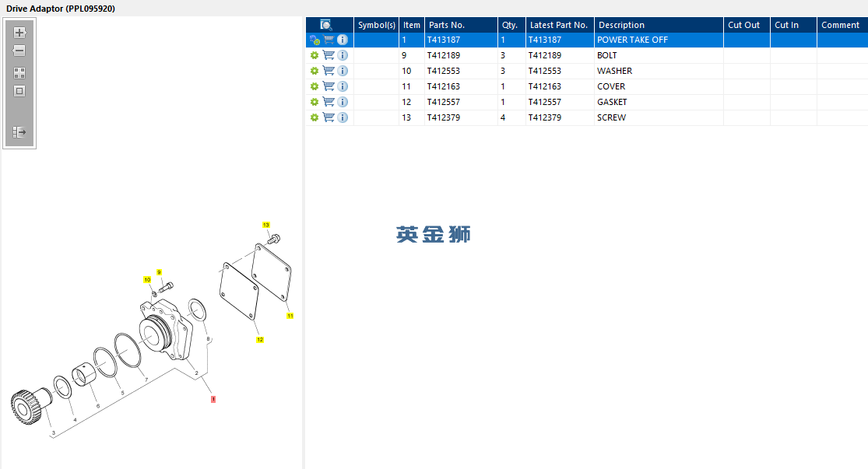Click the SCREW description cell
868x469 pixels.
(x=659, y=117)
